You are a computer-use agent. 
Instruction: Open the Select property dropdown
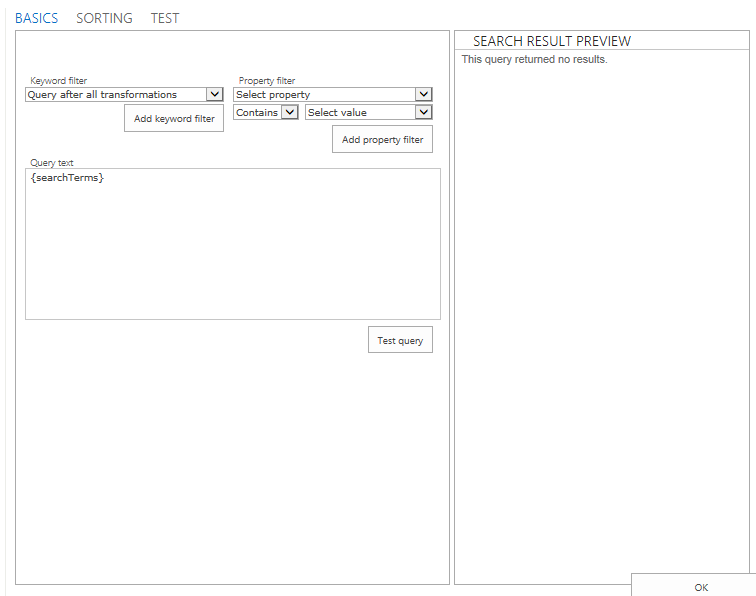coord(333,95)
